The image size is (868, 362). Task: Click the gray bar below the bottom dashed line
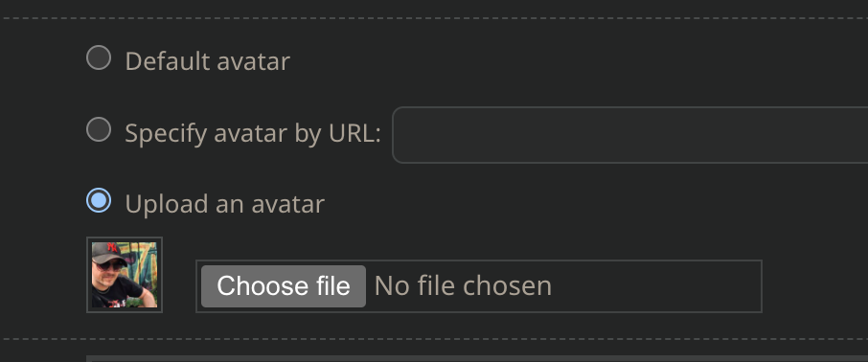477,359
